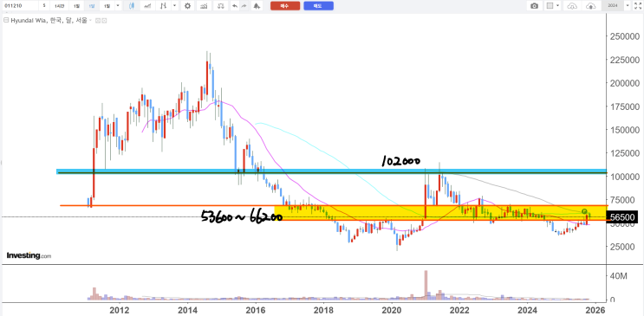
Task: Take a chart snapshot with camera icon
Action: [534, 6]
